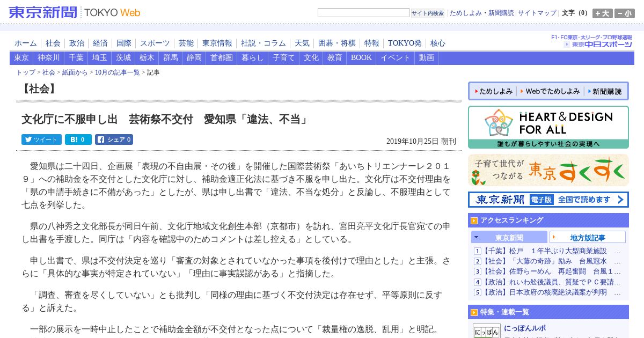Screen dimensions: 644x338
Task: Open the 天気 menu section
Action: [x=302, y=43]
